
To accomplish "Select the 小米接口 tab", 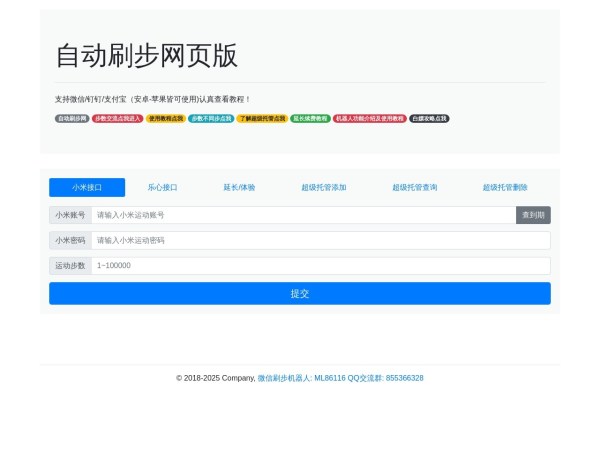I will click(87, 187).
